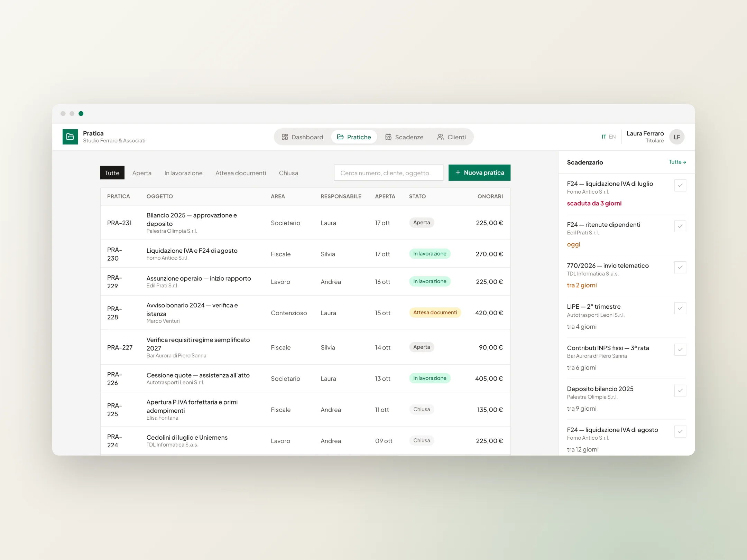Open pratica PRA-231 Bilancio 2025

(305, 223)
